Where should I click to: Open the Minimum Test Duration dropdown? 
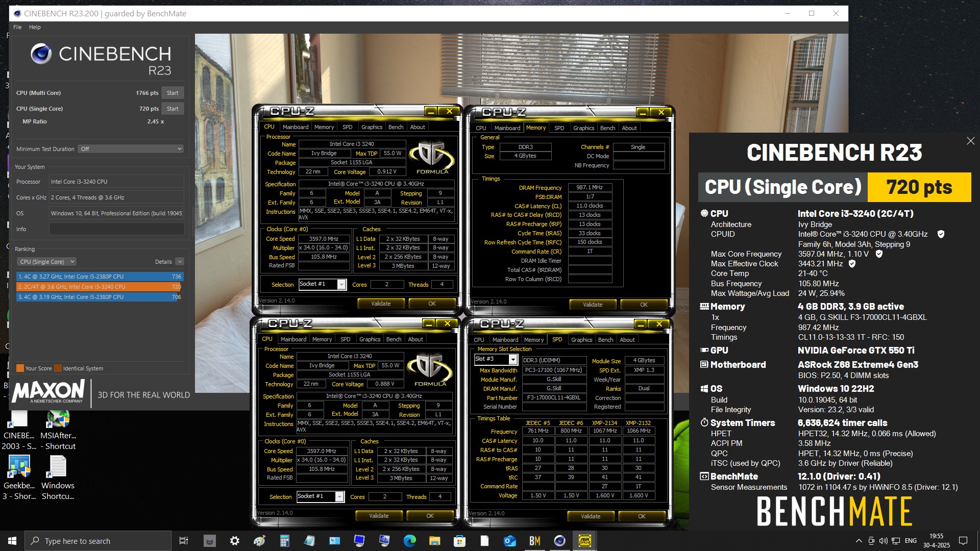[x=131, y=149]
